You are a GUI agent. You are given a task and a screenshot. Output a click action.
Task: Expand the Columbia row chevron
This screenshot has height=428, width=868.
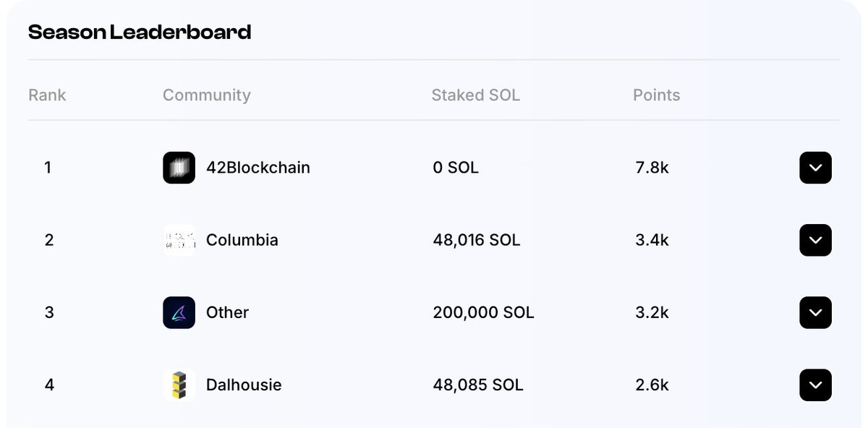[x=815, y=240]
